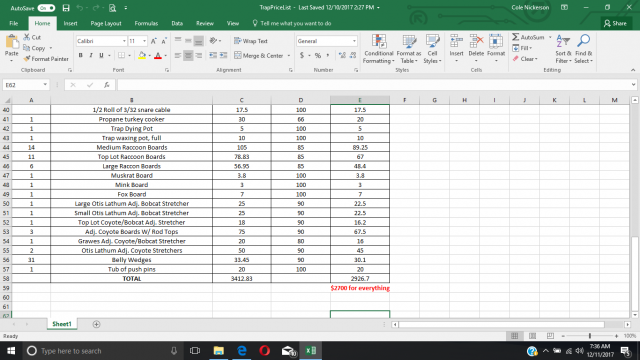This screenshot has width=640, height=360.
Task: Open Cell Styles gallery
Action: 432,49
